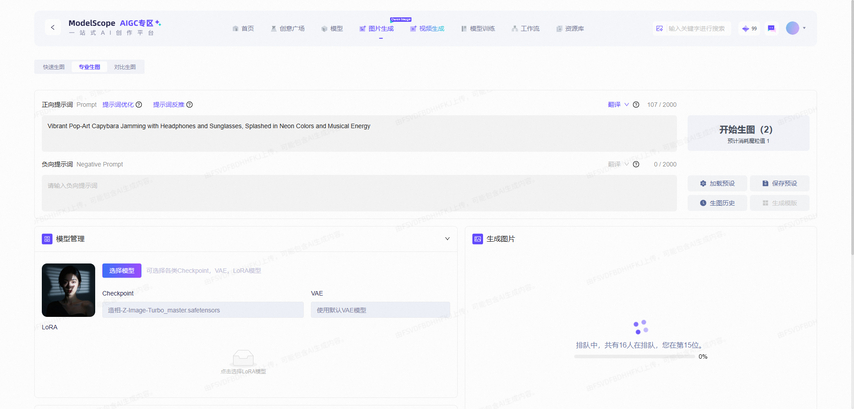Switch to the 快速生图 tab
Screen dimensions: 854x409
pos(54,67)
